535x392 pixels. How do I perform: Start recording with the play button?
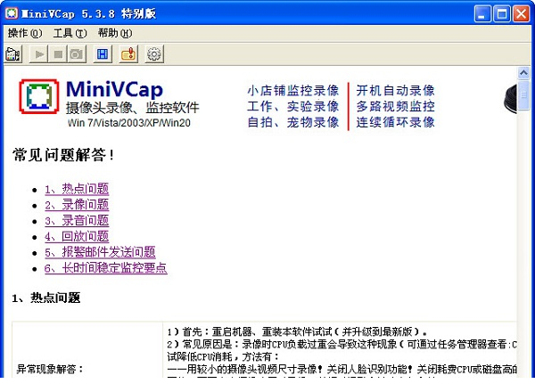click(x=39, y=54)
